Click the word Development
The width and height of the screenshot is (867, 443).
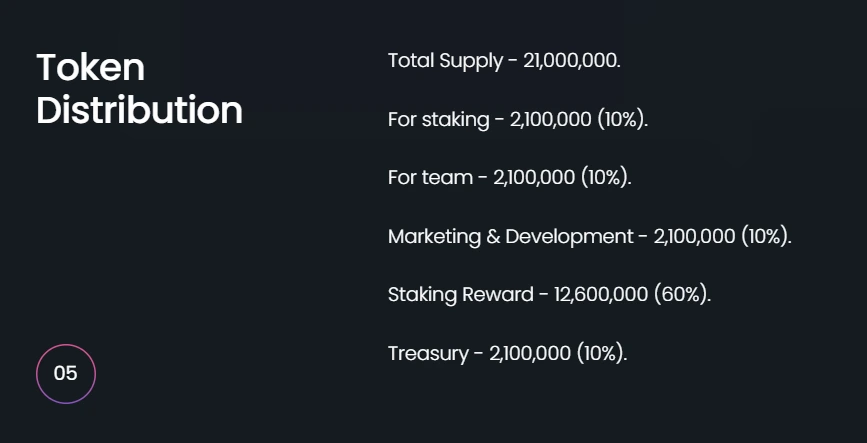coord(569,237)
